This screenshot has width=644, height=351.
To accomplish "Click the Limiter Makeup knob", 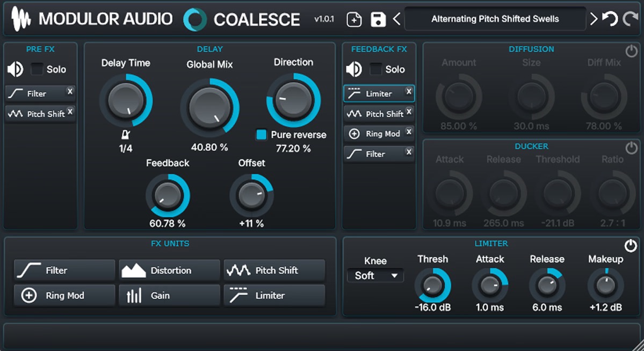I will click(x=606, y=285).
